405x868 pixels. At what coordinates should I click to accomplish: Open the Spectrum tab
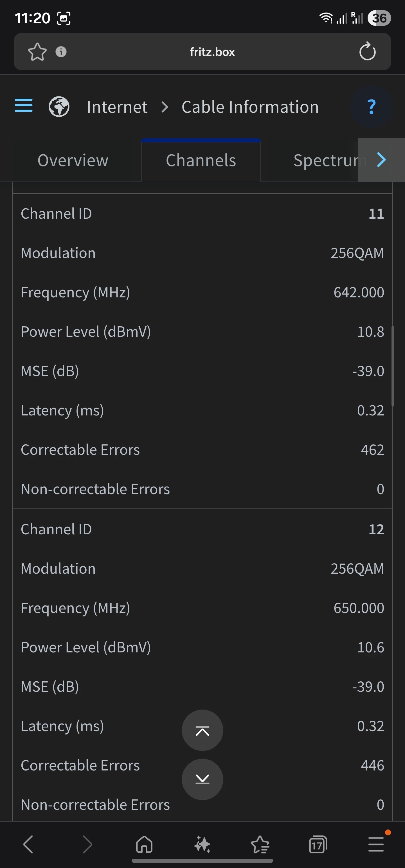324,161
